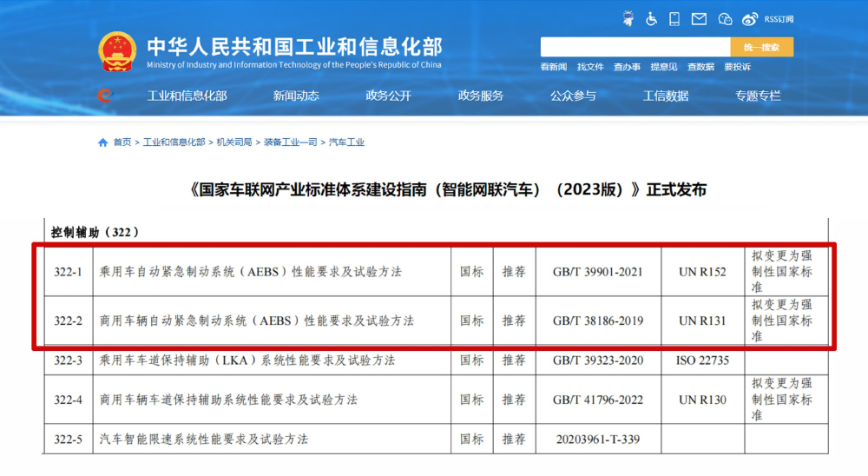Open the 提意见 quick link
868x476 pixels.
664,67
